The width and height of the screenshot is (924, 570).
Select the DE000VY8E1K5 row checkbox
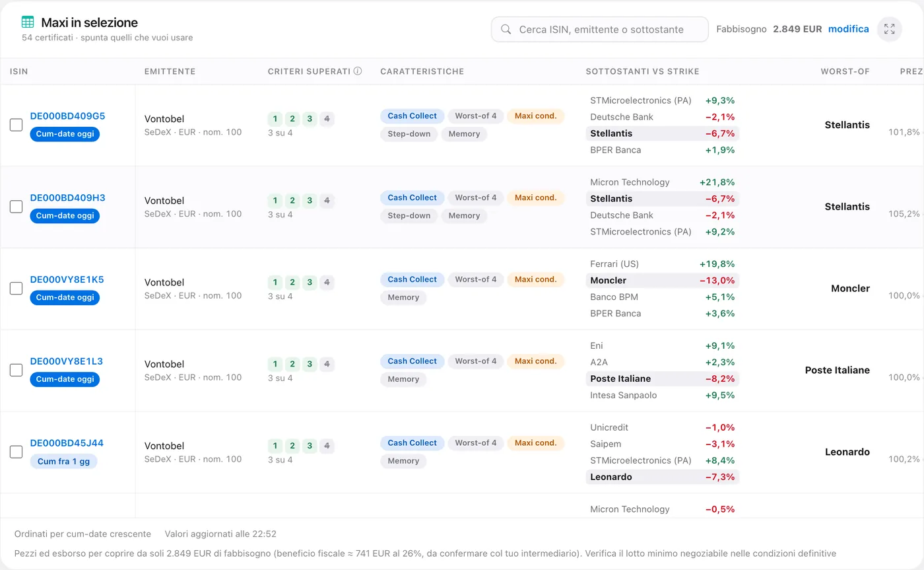pyautogui.click(x=16, y=289)
